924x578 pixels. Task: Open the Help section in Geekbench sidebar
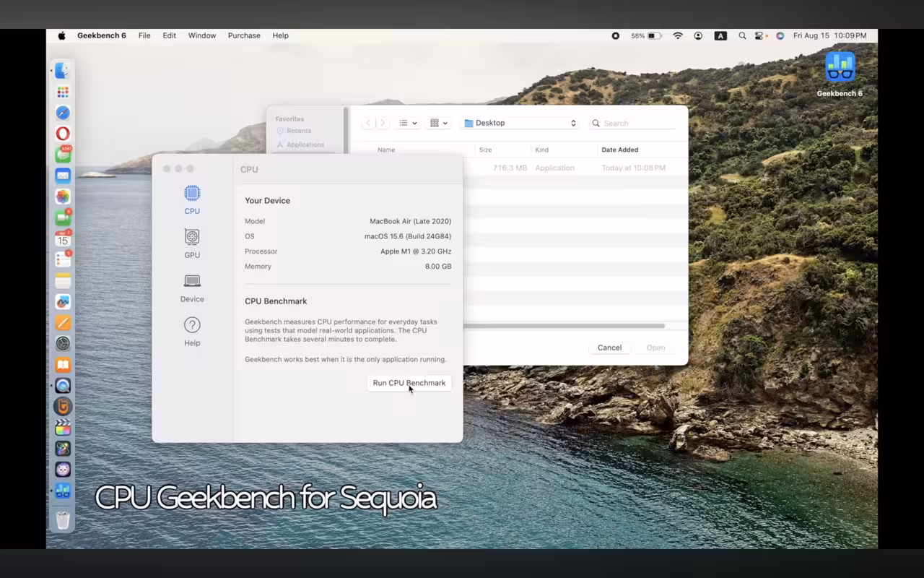pos(192,332)
